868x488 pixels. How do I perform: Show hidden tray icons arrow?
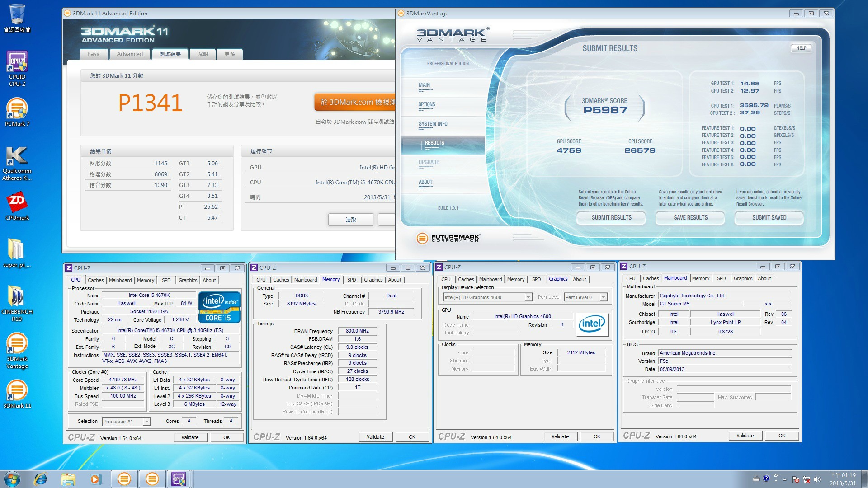(x=784, y=479)
